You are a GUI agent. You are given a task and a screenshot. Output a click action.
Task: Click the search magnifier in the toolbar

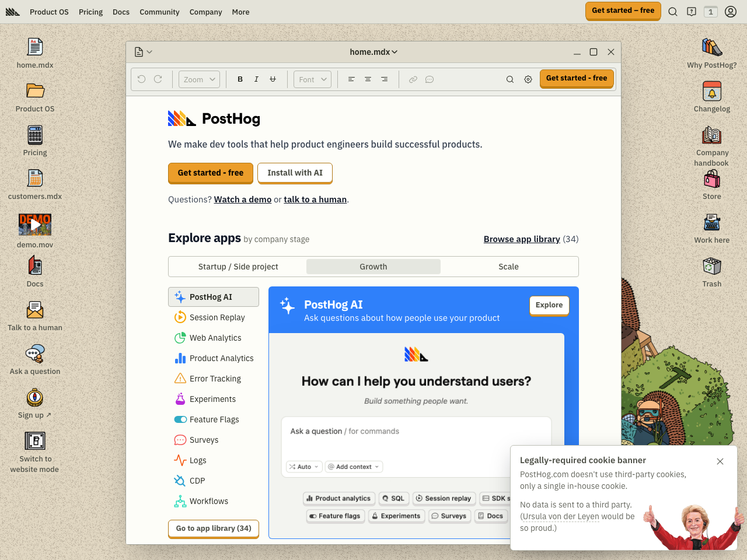coord(509,79)
